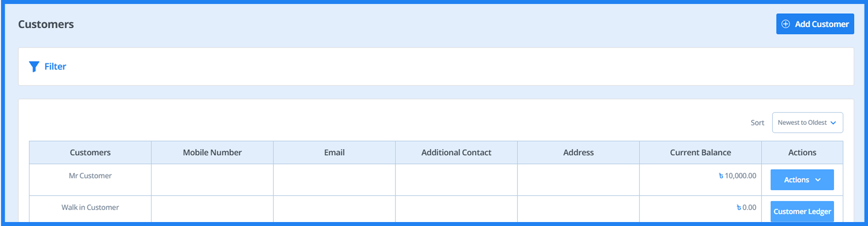Click the funnel Filter icon

pos(34,67)
